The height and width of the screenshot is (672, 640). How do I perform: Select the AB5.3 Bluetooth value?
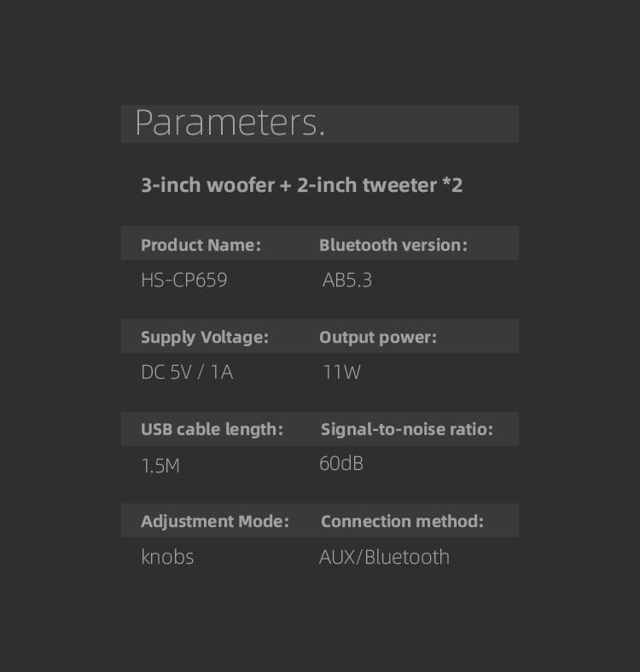tap(347, 281)
